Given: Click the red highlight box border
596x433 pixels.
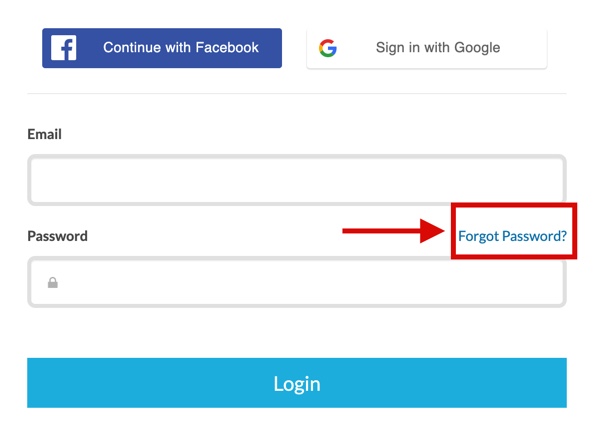Looking at the screenshot, I should [x=514, y=205].
